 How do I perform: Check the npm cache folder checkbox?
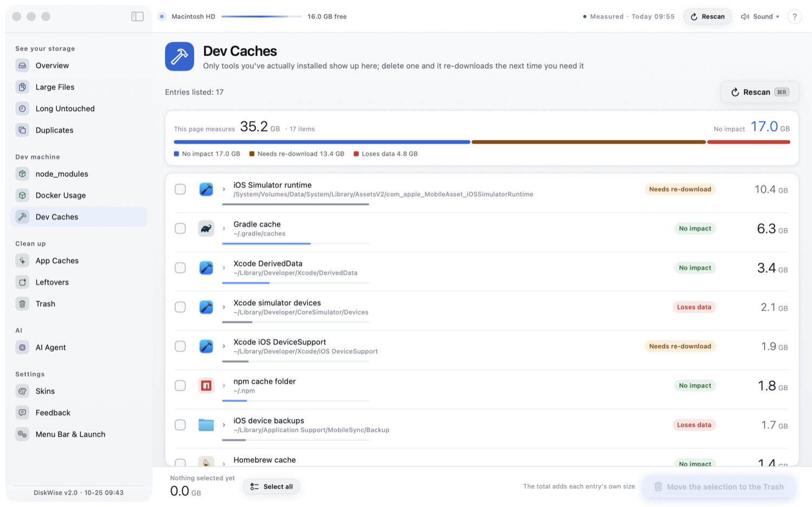(180, 386)
